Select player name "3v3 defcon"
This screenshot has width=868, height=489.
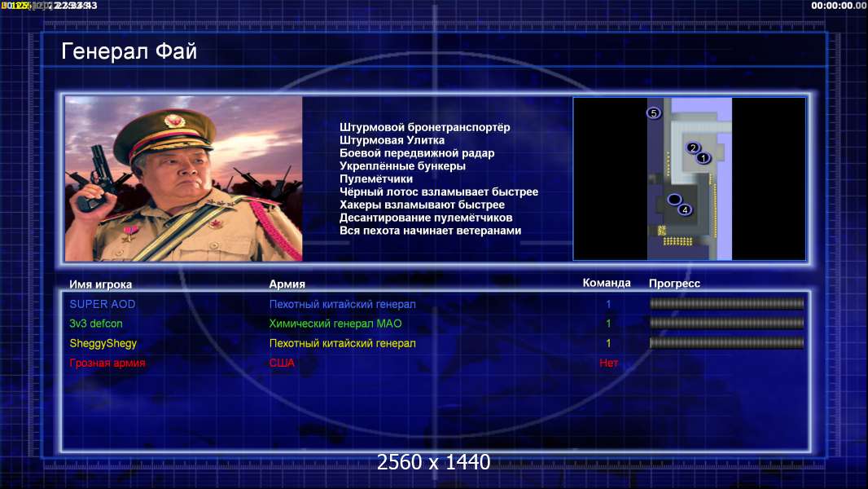click(x=96, y=324)
